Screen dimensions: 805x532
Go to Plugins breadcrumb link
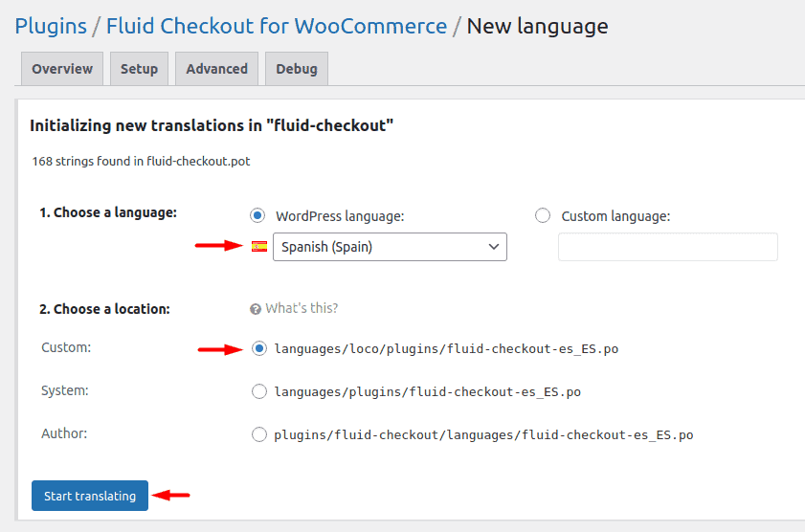(x=49, y=26)
